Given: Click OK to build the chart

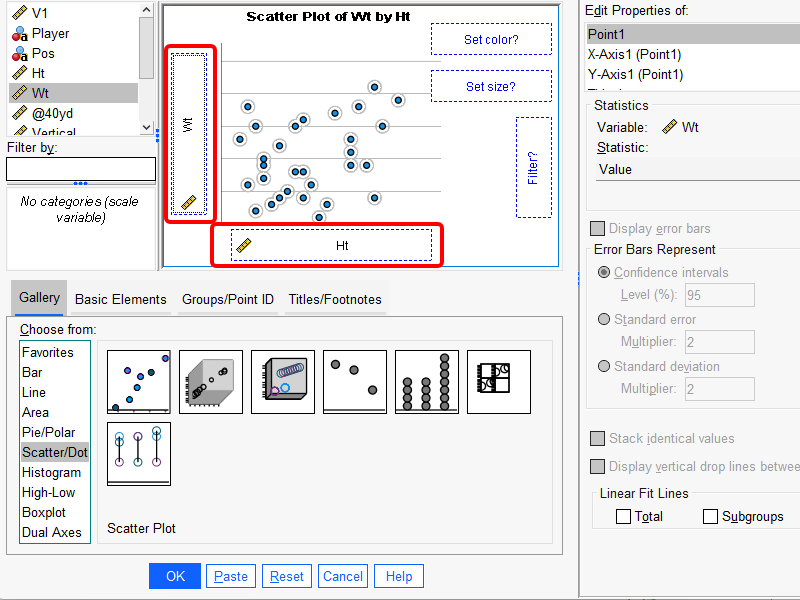Looking at the screenshot, I should coord(174,576).
